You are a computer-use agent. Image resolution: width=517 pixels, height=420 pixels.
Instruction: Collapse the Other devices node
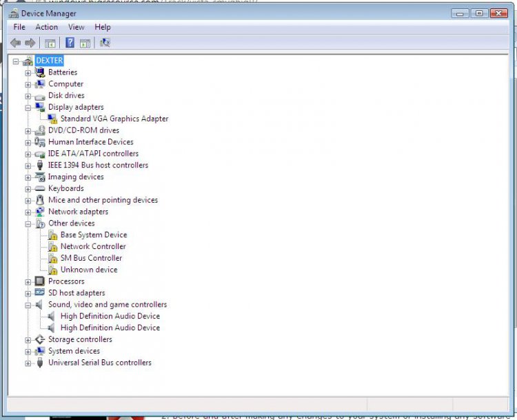28,224
